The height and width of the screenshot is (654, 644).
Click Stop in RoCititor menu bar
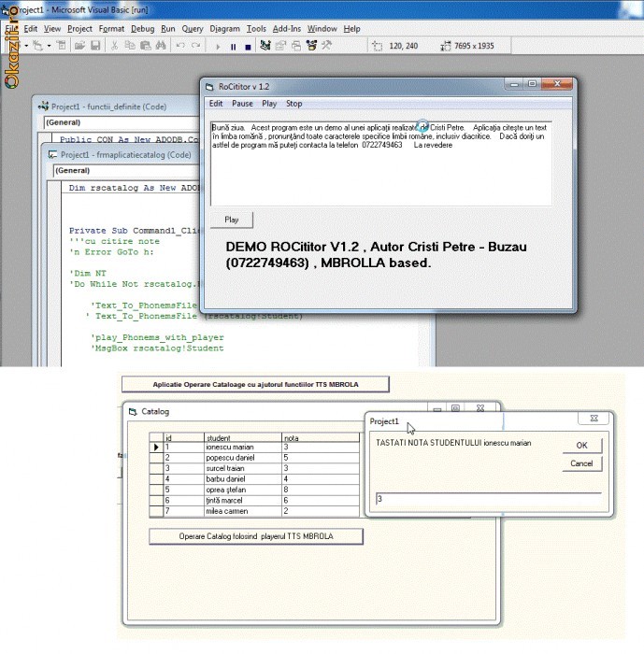point(293,104)
